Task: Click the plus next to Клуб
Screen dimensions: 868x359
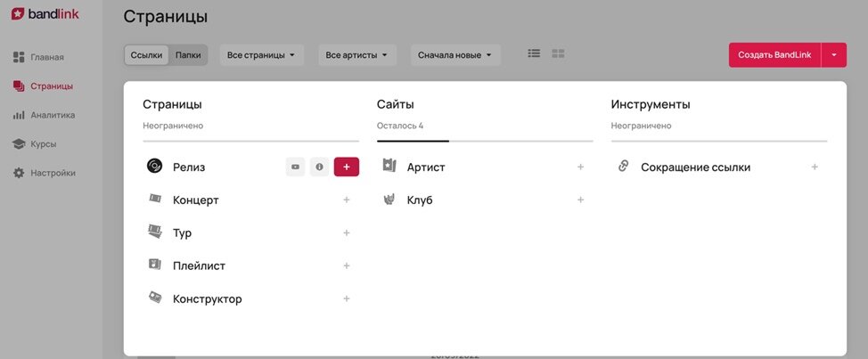Action: (x=581, y=200)
